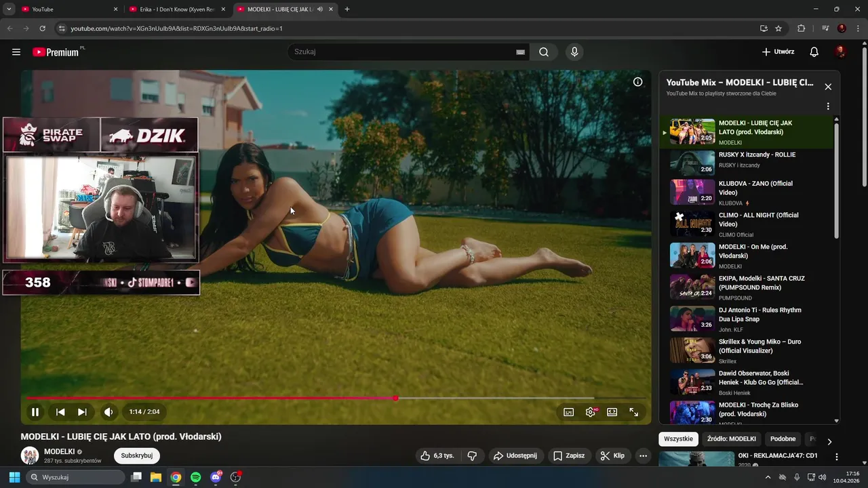The width and height of the screenshot is (868, 488).
Task: Open the tab search dropdown arrow
Action: (9, 9)
